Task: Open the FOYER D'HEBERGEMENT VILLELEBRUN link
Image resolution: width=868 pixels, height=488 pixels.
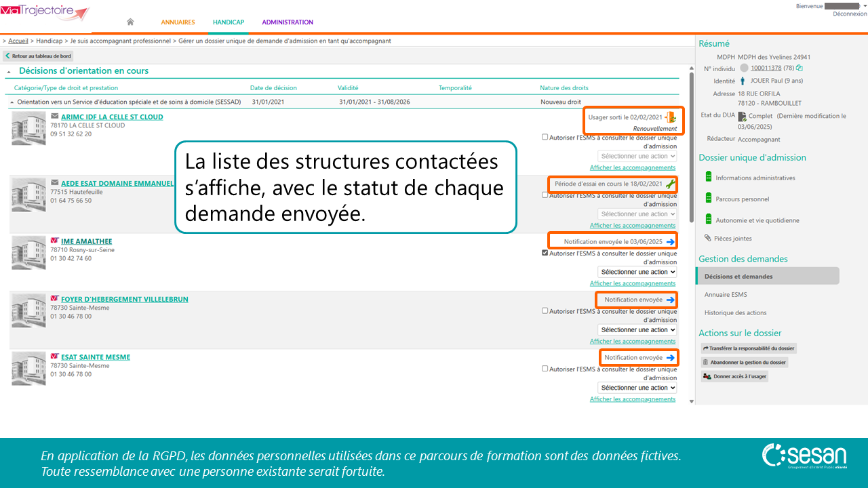Action: click(x=125, y=299)
